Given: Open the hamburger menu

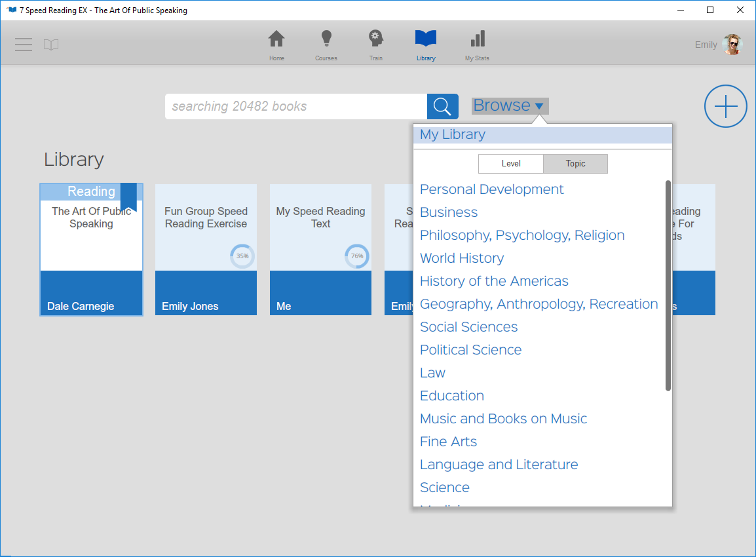Looking at the screenshot, I should (23, 45).
